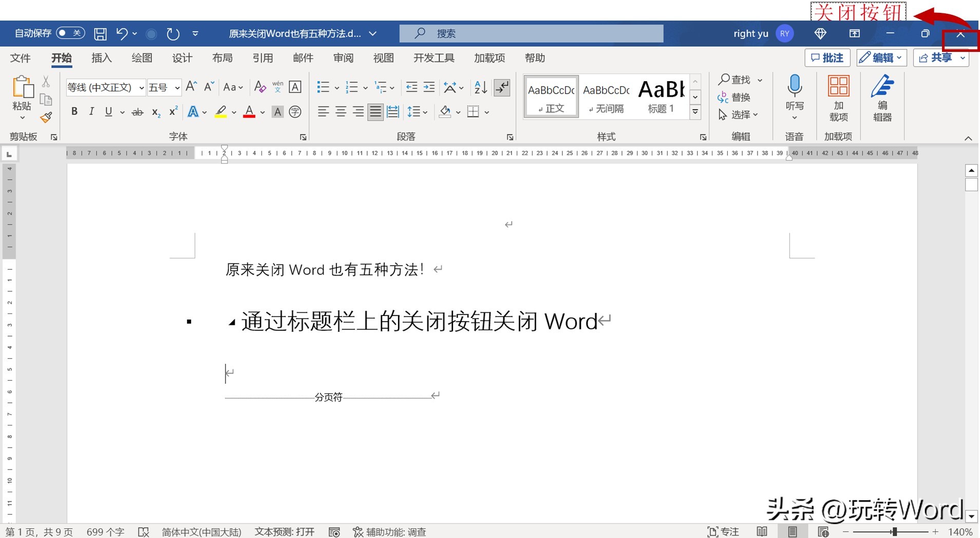The height and width of the screenshot is (538, 980).
Task: Click the Undo arrow icon
Action: pyautogui.click(x=122, y=33)
